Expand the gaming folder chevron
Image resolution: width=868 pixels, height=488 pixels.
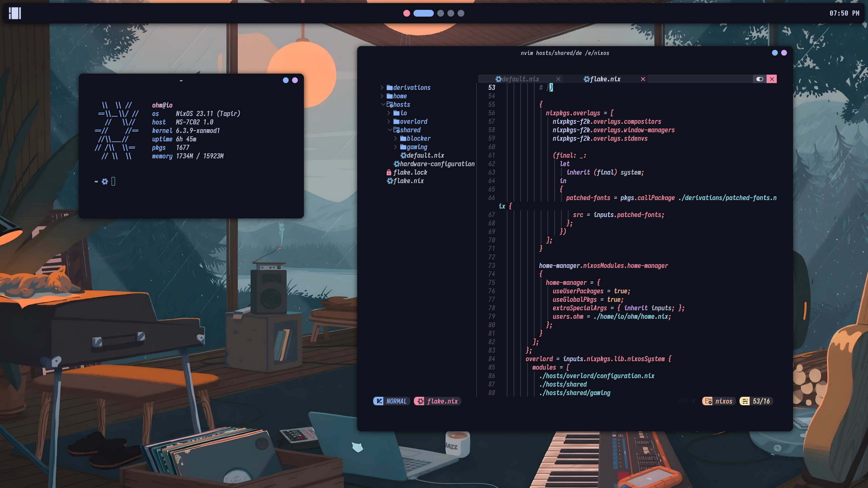coord(396,147)
